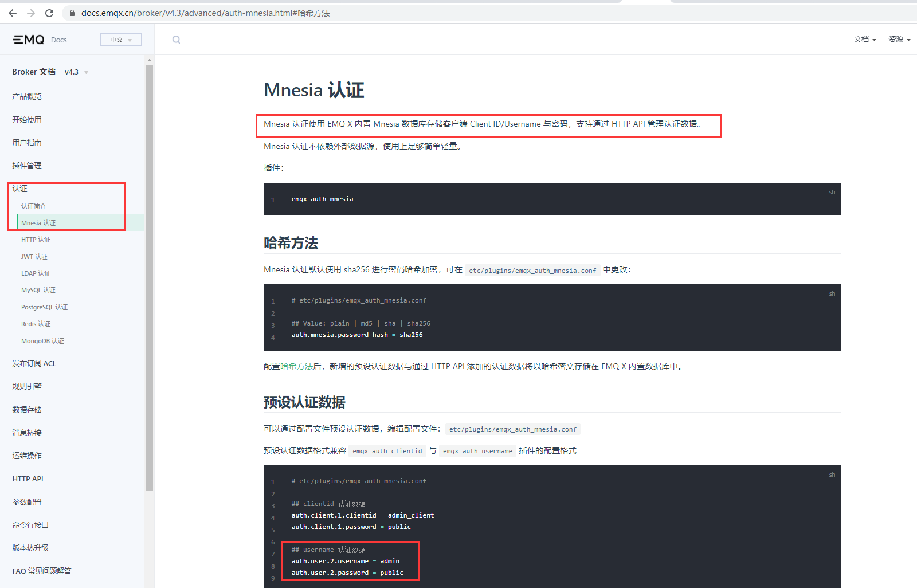Viewport: 917px width, 588px height.
Task: Click inline code emqx_auth_clientid
Action: click(x=387, y=451)
